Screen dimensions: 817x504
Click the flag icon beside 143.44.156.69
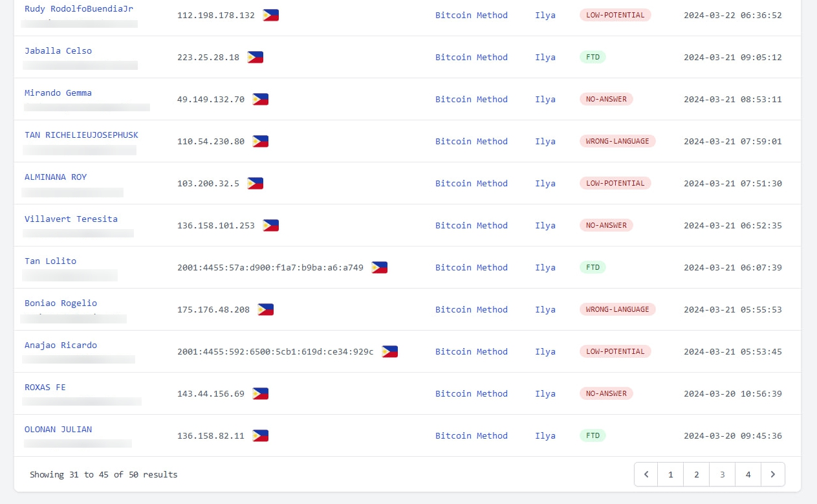coord(260,393)
